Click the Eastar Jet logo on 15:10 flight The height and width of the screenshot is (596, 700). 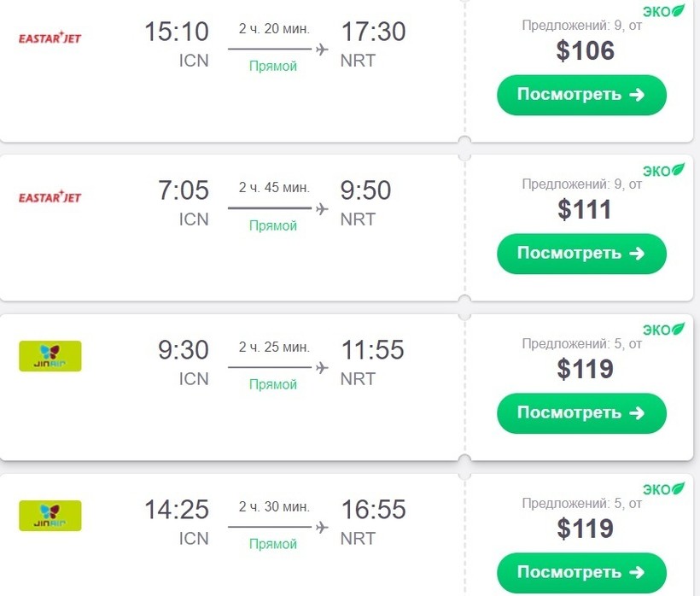click(x=50, y=38)
